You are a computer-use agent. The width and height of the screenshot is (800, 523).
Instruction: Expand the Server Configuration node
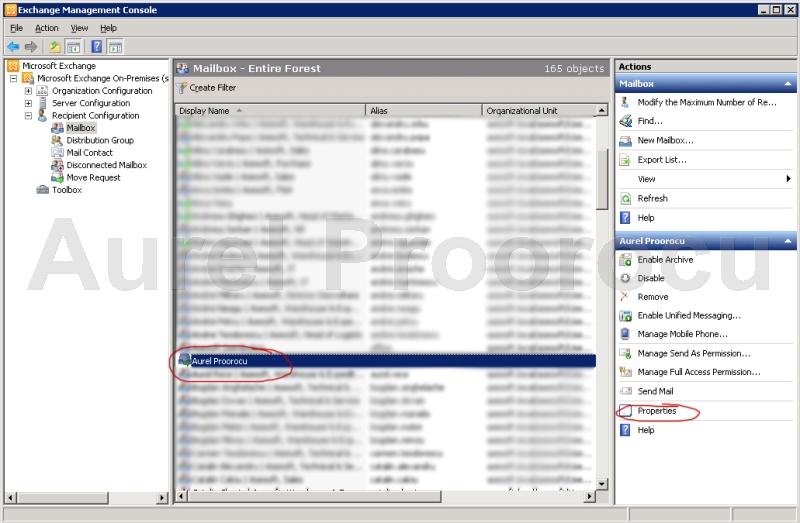(29, 103)
